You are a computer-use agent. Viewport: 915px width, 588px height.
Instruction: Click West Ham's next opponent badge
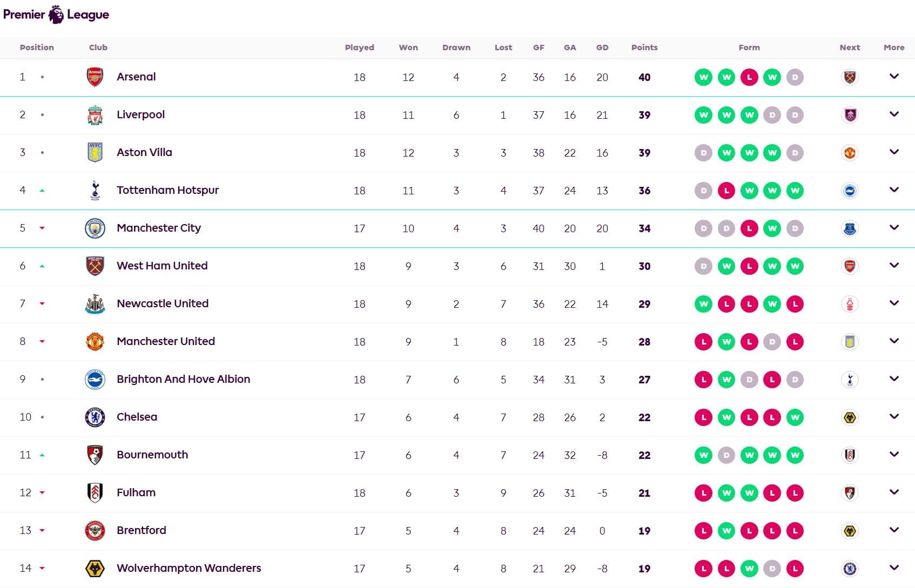pyautogui.click(x=850, y=266)
